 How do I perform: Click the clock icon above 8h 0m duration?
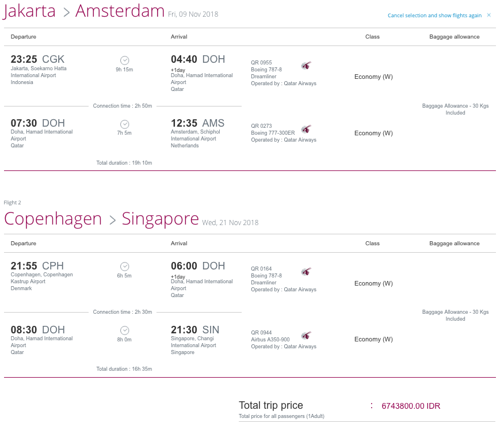coord(125,330)
